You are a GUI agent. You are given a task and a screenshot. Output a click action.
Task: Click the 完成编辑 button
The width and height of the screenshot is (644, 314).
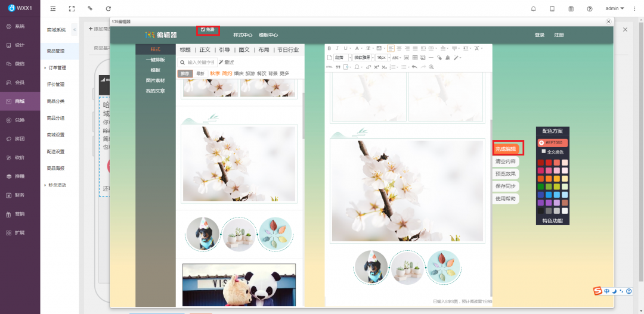pyautogui.click(x=506, y=149)
